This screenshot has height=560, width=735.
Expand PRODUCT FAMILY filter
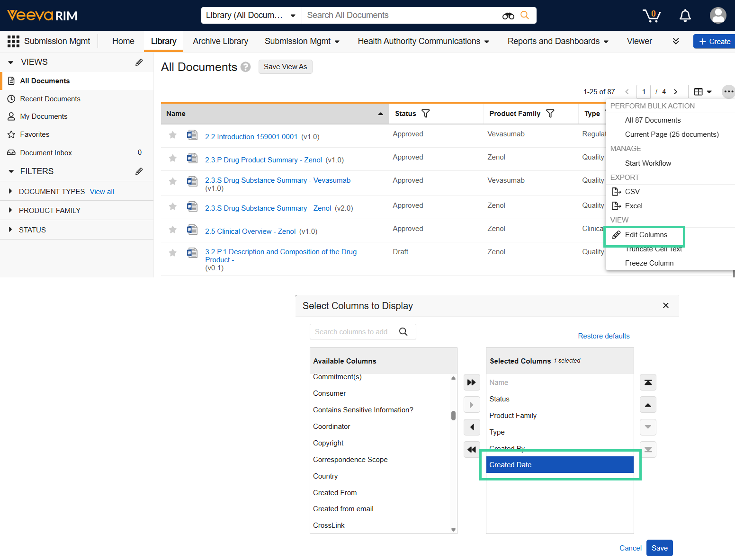tap(10, 210)
